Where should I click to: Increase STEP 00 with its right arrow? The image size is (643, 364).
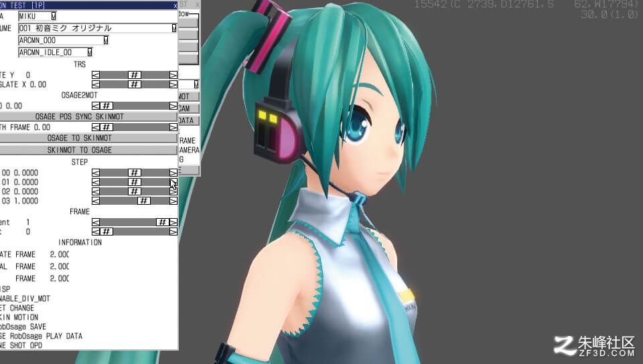click(173, 173)
